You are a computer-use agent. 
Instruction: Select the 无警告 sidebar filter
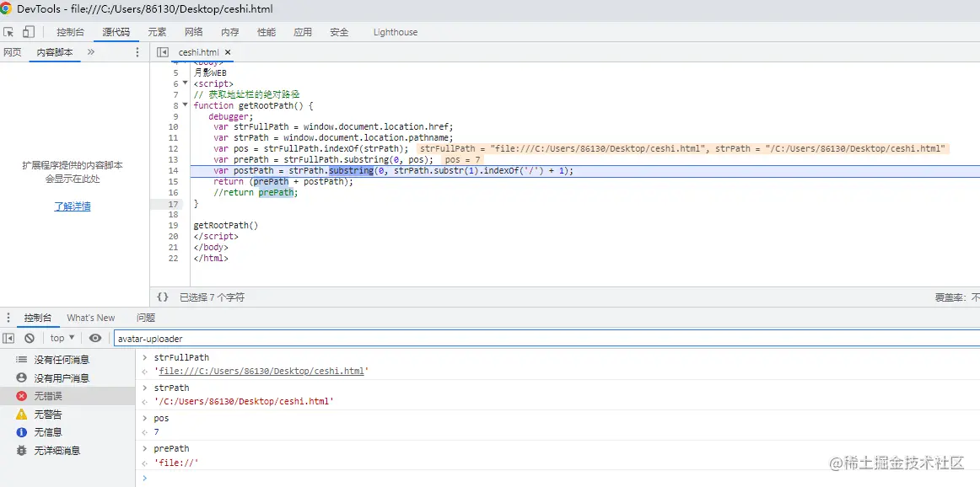click(67, 414)
